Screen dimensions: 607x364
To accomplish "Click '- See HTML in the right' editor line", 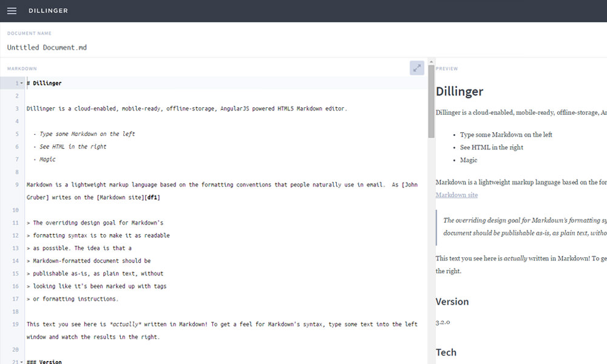I will click(70, 147).
